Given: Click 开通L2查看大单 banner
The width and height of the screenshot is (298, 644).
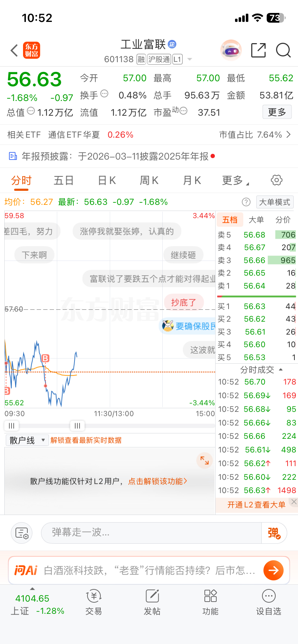Looking at the screenshot, I should (x=256, y=505).
